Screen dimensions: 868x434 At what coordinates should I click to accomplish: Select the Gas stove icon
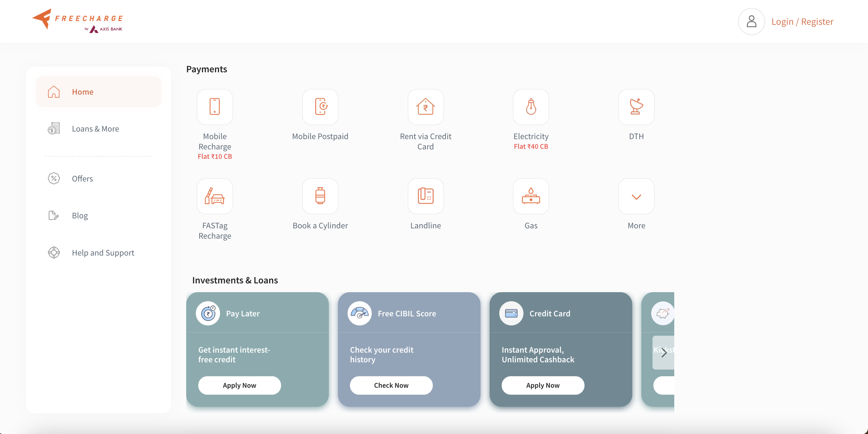pyautogui.click(x=531, y=196)
